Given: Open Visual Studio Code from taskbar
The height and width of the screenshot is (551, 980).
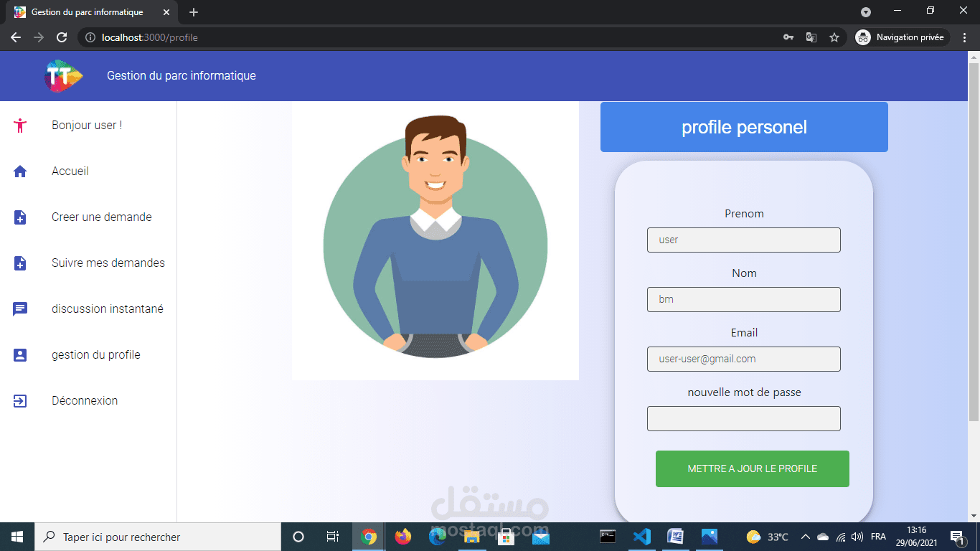Looking at the screenshot, I should tap(641, 537).
